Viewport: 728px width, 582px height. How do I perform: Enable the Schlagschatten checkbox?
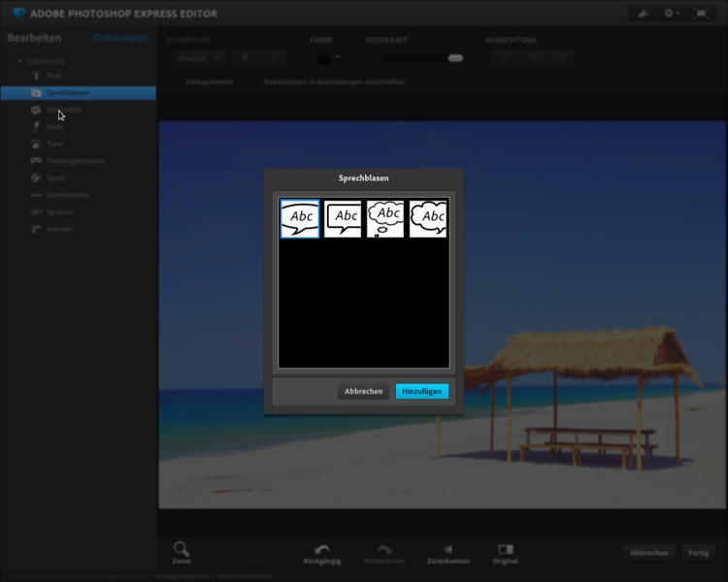click(179, 82)
